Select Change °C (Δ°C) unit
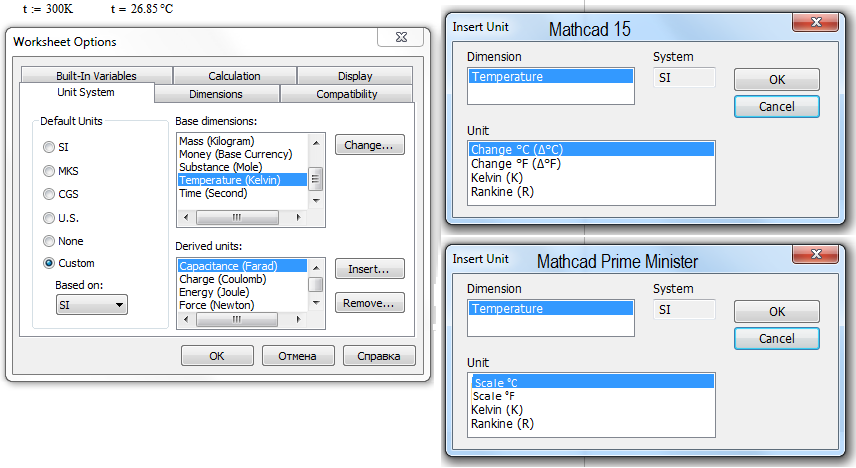 (x=592, y=149)
